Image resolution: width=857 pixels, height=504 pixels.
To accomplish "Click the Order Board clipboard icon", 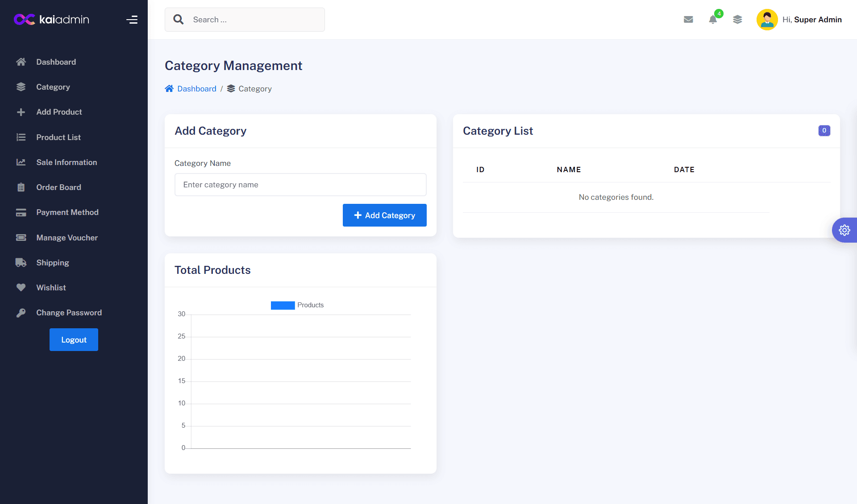I will 21,187.
